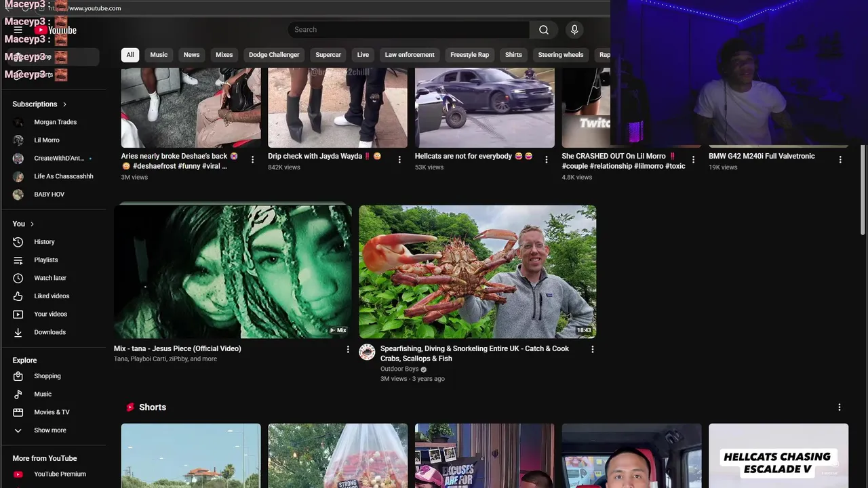Select the Live filter chip
This screenshot has height=488, width=868.
(363, 55)
